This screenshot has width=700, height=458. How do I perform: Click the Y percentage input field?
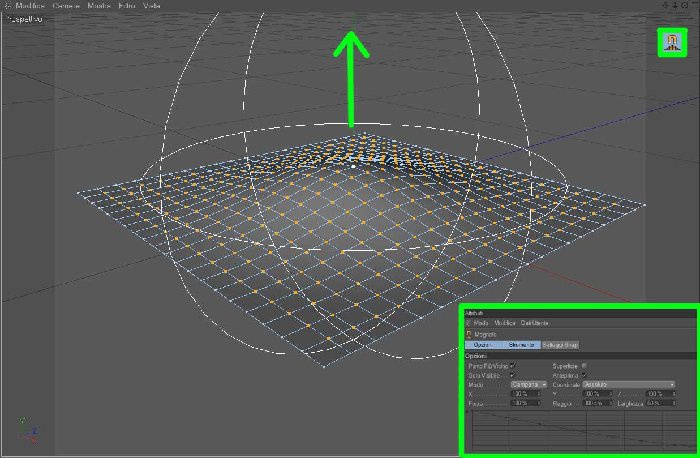[x=596, y=394]
